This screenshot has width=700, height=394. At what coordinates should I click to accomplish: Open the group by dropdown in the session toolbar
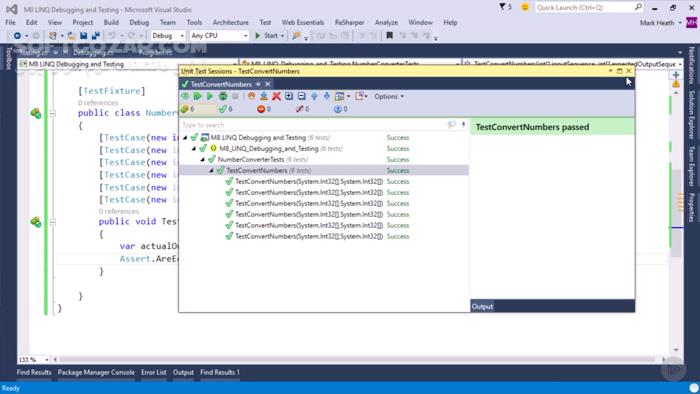(342, 96)
